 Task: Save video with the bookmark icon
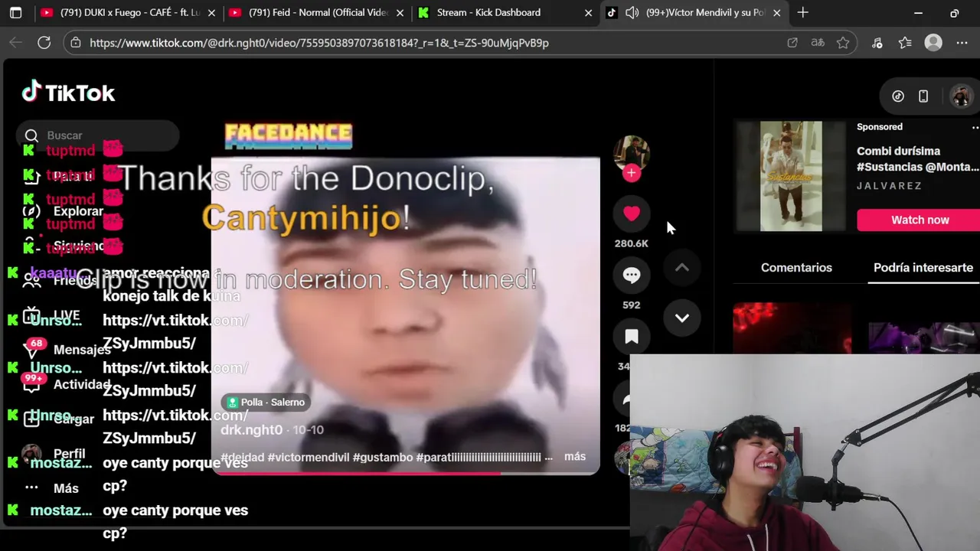coord(632,337)
